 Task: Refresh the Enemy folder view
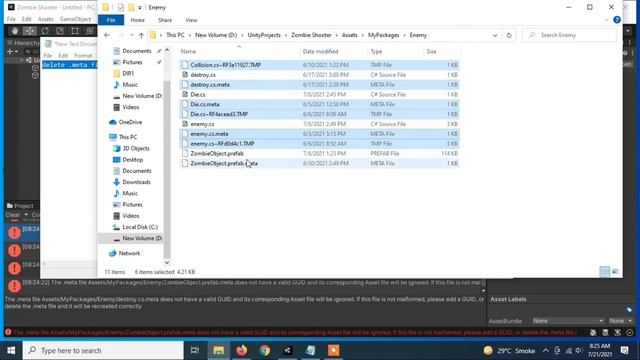(x=509, y=36)
